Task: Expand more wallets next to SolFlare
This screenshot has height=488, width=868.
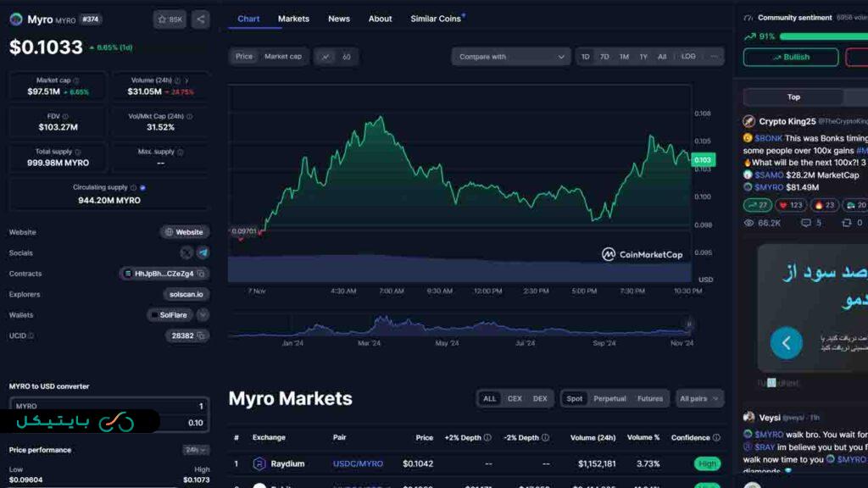Action: coord(203,315)
